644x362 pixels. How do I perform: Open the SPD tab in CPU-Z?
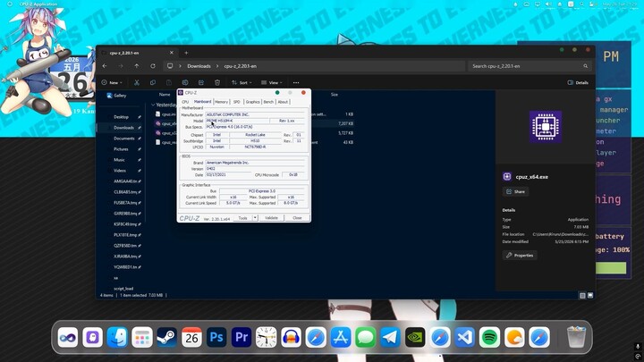pyautogui.click(x=236, y=102)
